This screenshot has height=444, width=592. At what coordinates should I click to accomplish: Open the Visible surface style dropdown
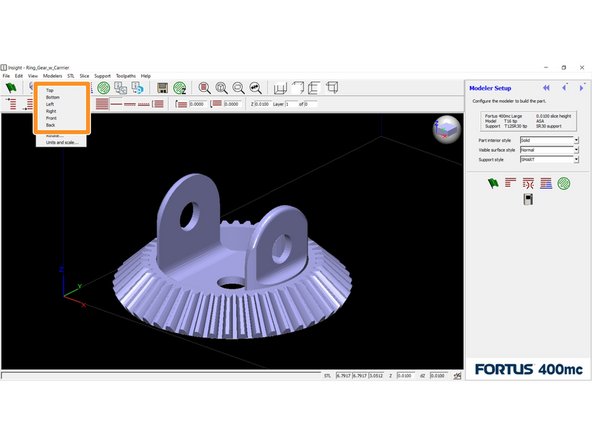[x=576, y=150]
